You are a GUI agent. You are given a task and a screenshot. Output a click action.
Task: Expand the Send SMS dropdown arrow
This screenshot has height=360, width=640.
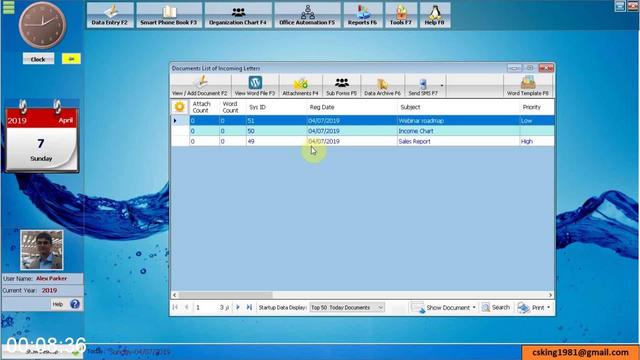(x=442, y=86)
